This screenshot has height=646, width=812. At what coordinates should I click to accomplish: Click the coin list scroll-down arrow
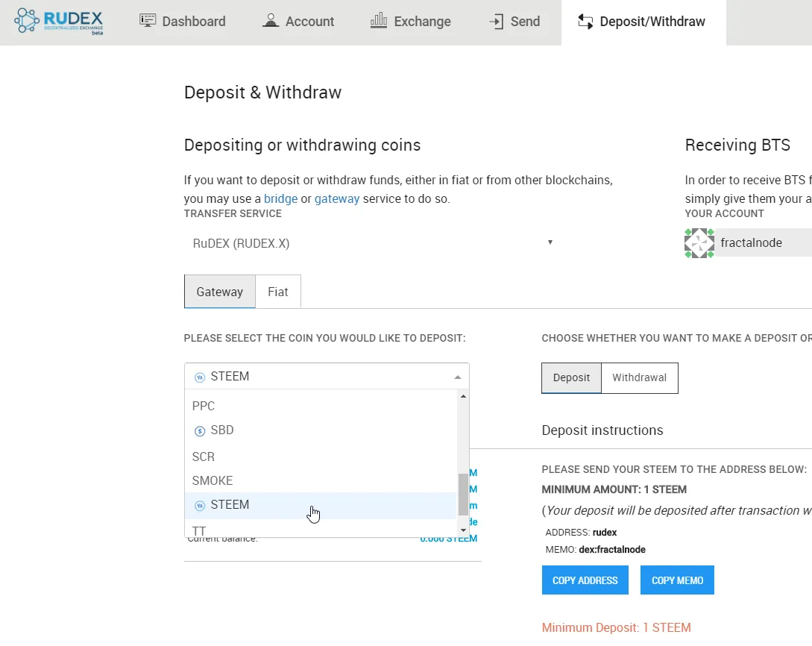pos(464,530)
